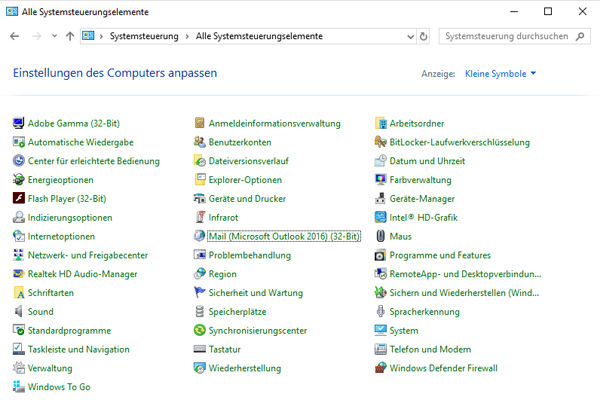Image resolution: width=600 pixels, height=415 pixels.
Task: Open the Infrarot icon
Action: coord(199,217)
